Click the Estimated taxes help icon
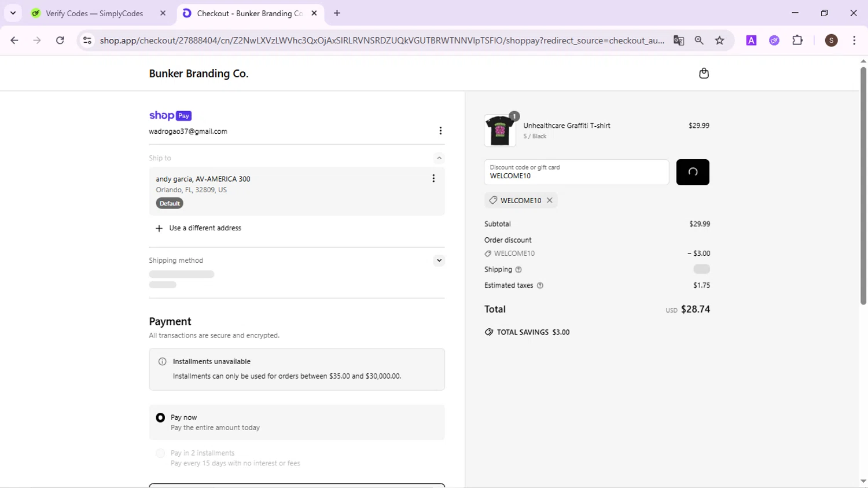Screen dimensions: 868x488 click(540, 285)
